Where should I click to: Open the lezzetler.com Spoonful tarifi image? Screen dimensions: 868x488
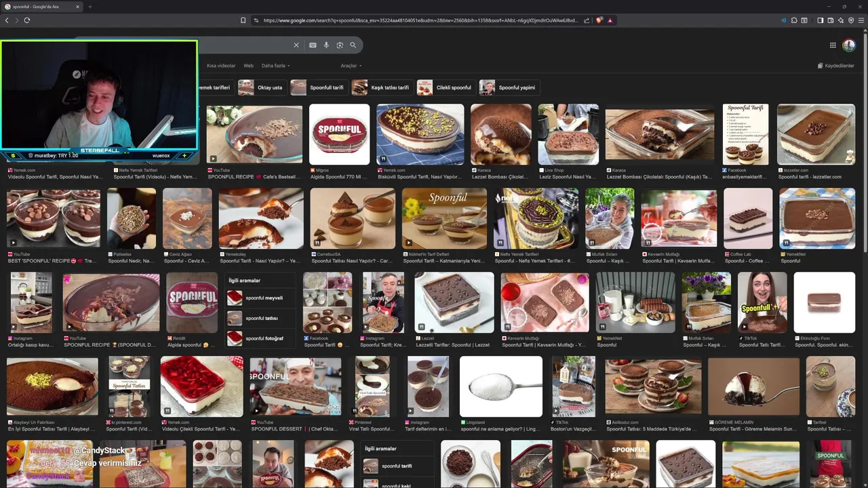[x=816, y=134]
